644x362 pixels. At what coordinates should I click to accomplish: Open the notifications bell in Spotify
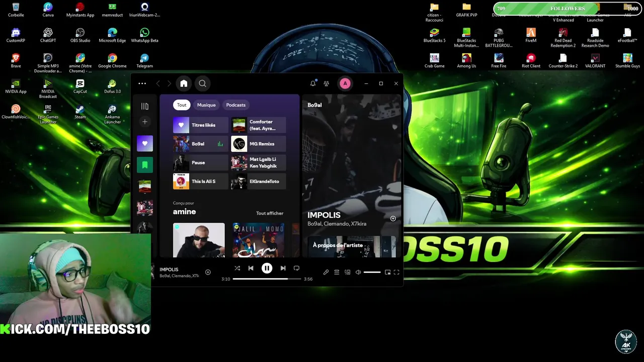(313, 83)
